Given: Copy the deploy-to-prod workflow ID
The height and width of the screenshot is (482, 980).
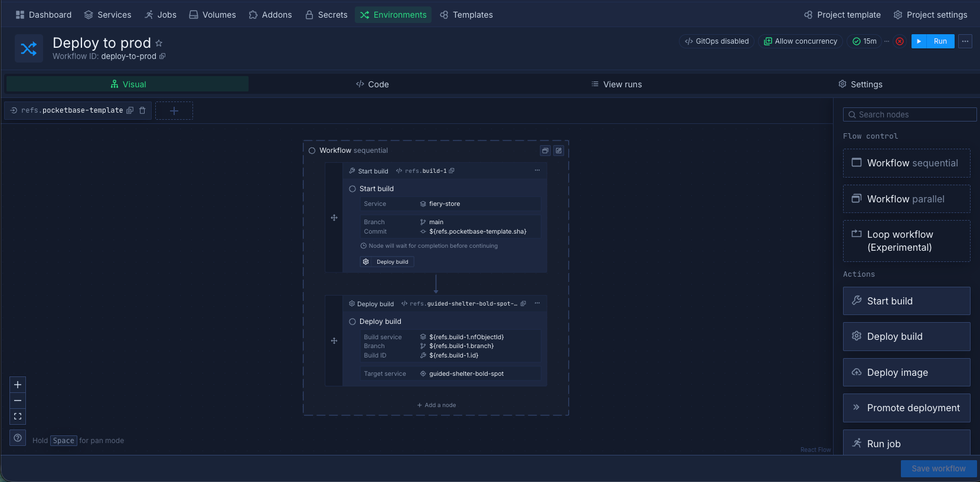Looking at the screenshot, I should click(x=162, y=57).
